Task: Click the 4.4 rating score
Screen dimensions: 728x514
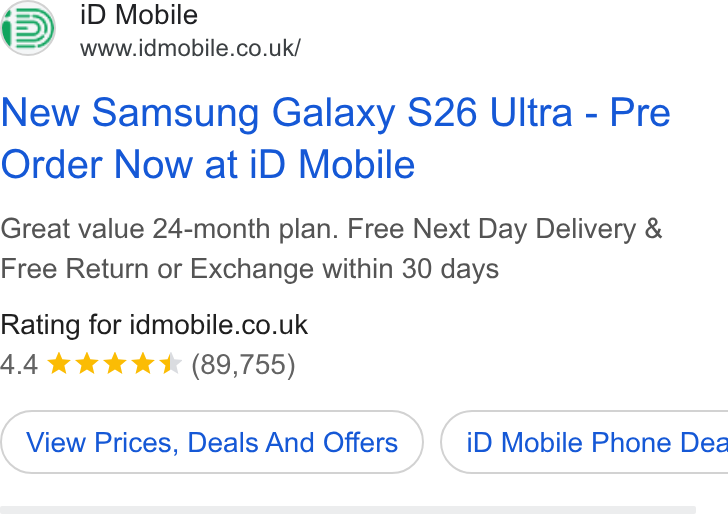Action: pos(19,364)
